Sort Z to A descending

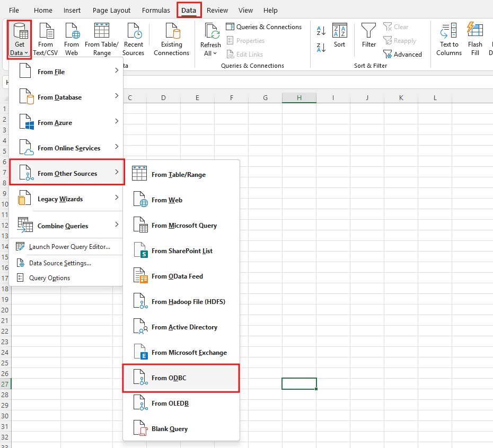pos(321,48)
